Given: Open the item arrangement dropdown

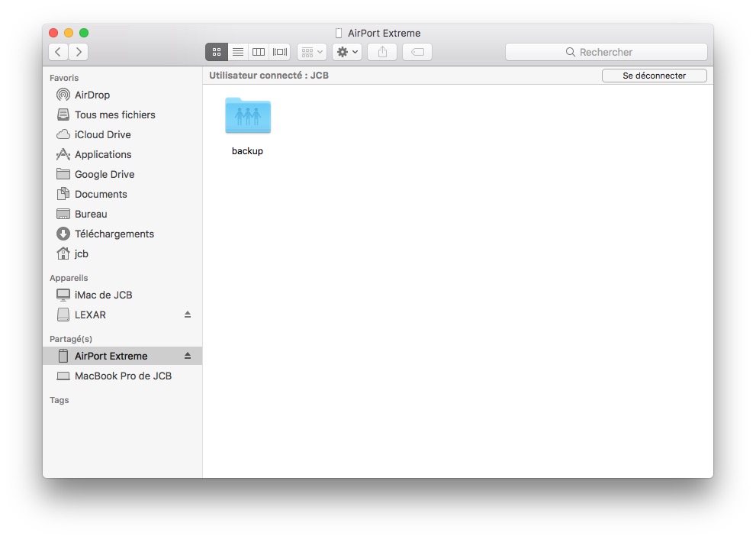Looking at the screenshot, I should tap(312, 52).
